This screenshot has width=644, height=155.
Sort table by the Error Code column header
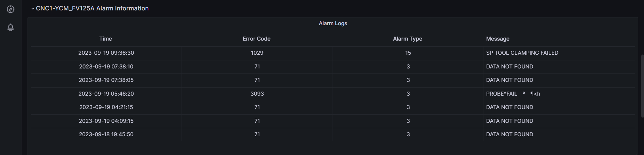256,39
